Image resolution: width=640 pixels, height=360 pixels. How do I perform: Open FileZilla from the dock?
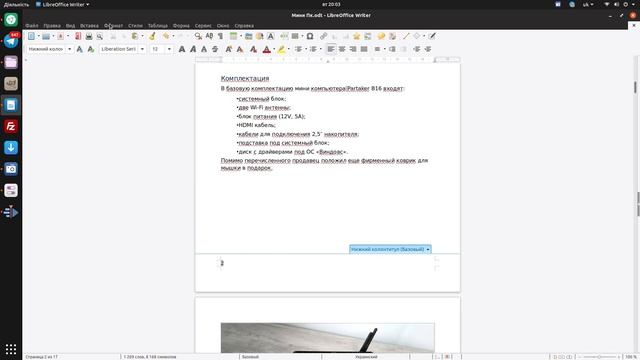point(11,126)
